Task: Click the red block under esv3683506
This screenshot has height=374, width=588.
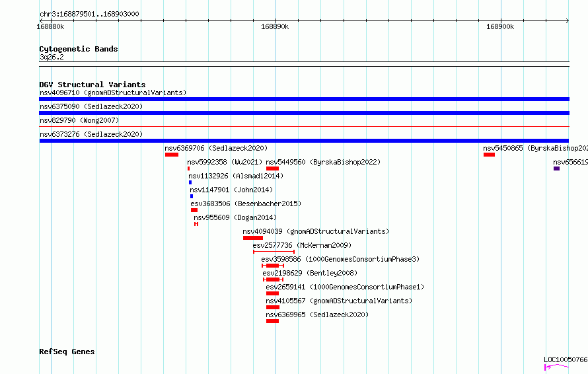Action: click(x=194, y=210)
